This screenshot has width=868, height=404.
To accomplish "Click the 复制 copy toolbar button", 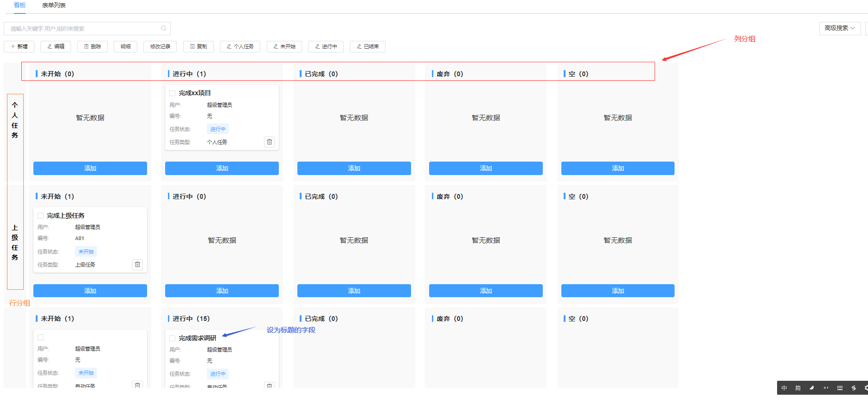I will coord(198,46).
